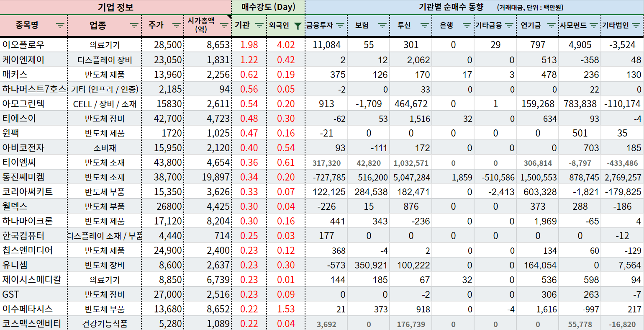The image size is (644, 330).
Task: Select the 이수페타시스 stock name cell
Action: pyautogui.click(x=33, y=309)
